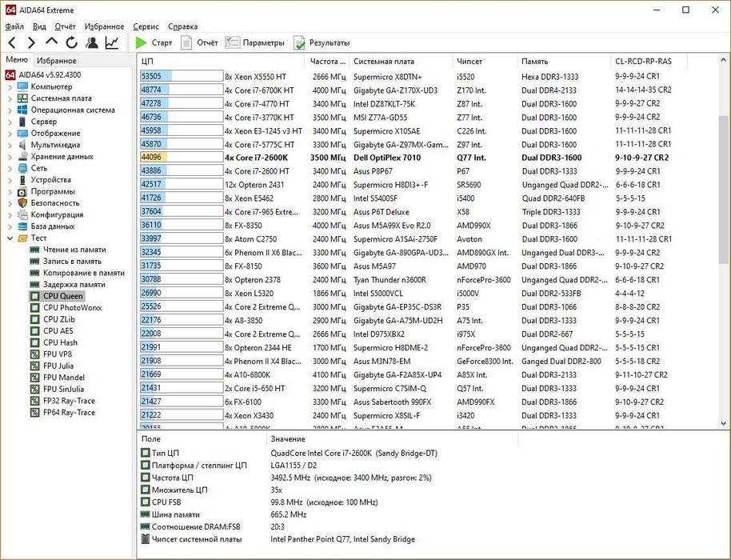Screen dimensions: 731x560
Task: Collapse the Тест tree node
Action: [10, 238]
